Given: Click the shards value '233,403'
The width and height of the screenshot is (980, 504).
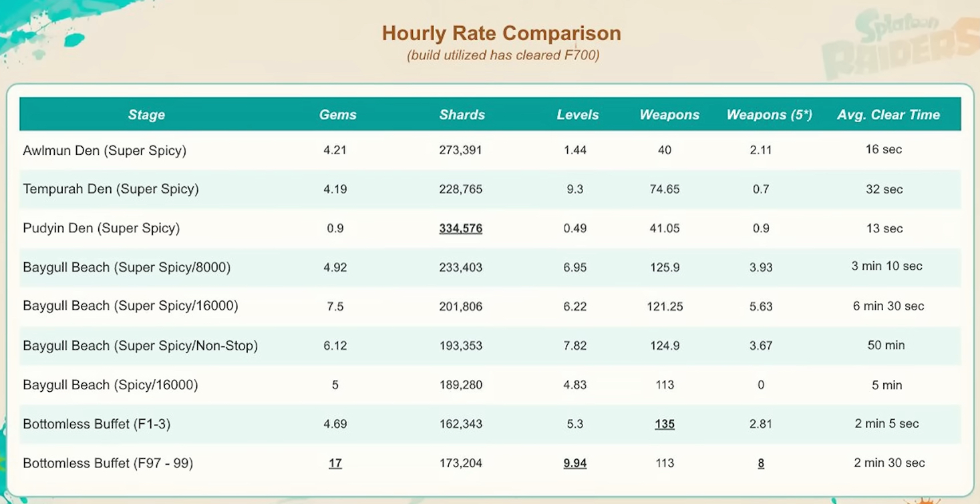Looking at the screenshot, I should [460, 267].
